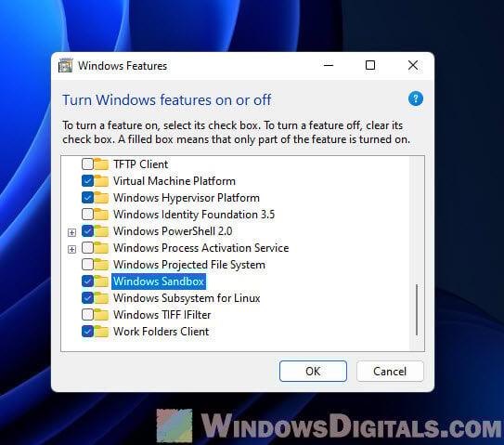Check the Windows TIFF IFilter box

[87, 315]
